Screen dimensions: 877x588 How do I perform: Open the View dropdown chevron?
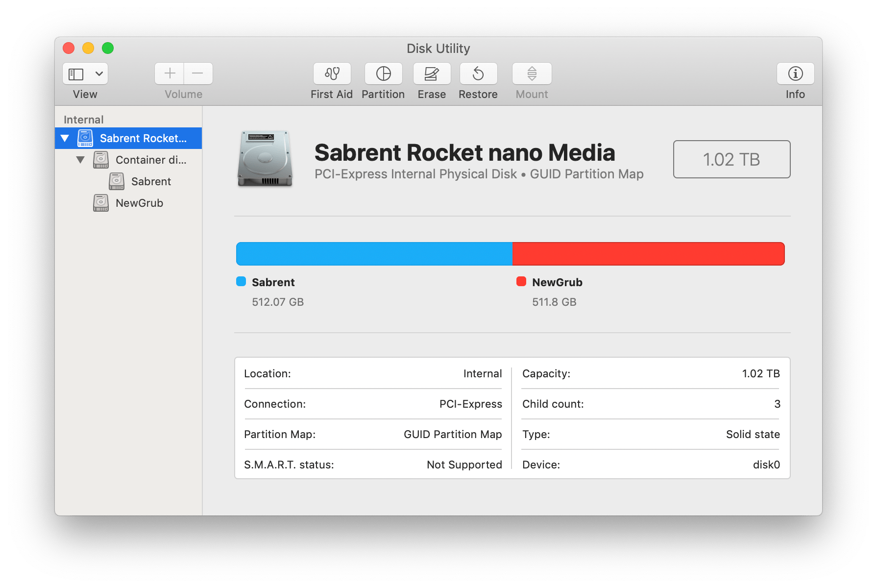99,74
